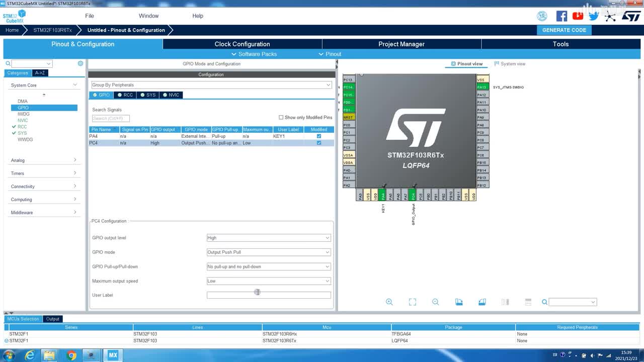Click the pin search magnifier under chip
This screenshot has height=362, width=644.
[x=544, y=302]
